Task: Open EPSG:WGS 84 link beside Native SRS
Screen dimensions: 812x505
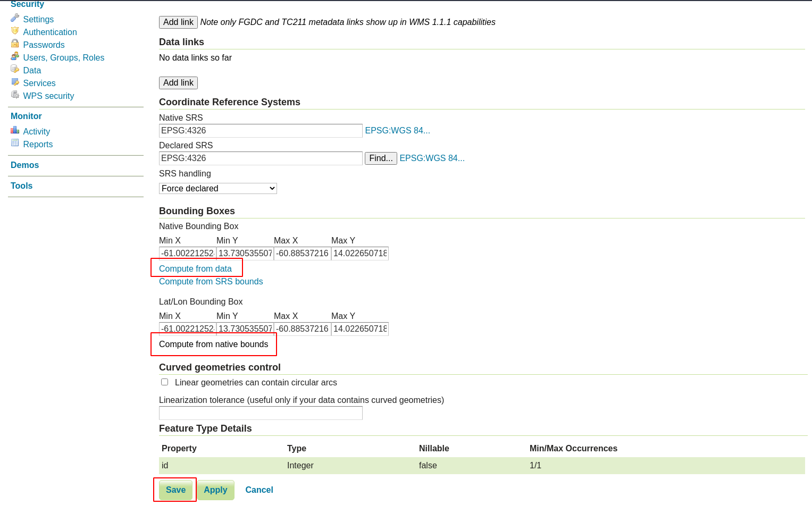Action: [397, 130]
